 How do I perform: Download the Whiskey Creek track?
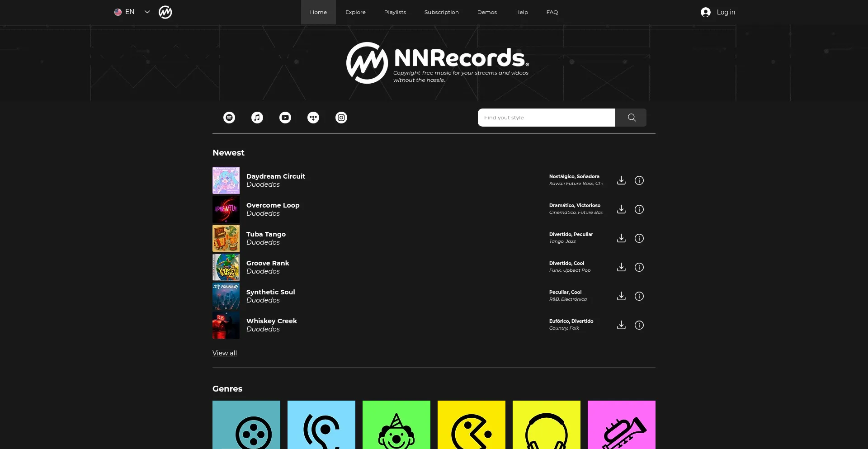coord(621,325)
